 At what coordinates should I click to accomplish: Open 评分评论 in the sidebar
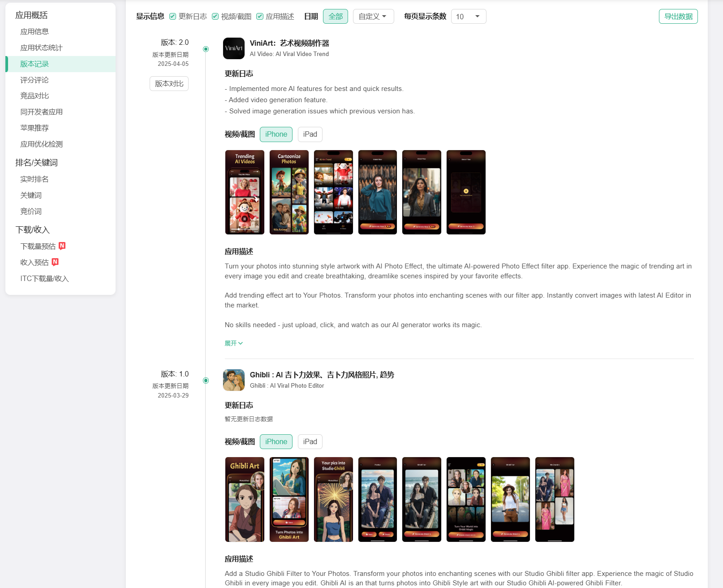coord(34,80)
